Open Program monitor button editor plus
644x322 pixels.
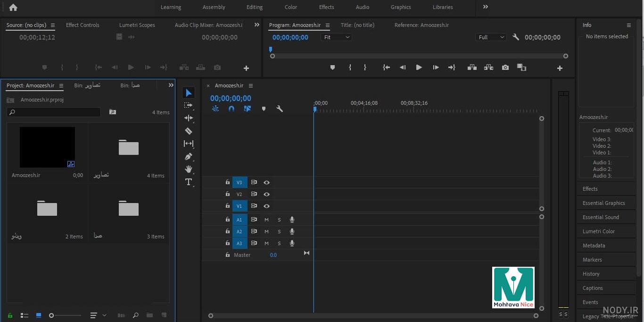[560, 68]
